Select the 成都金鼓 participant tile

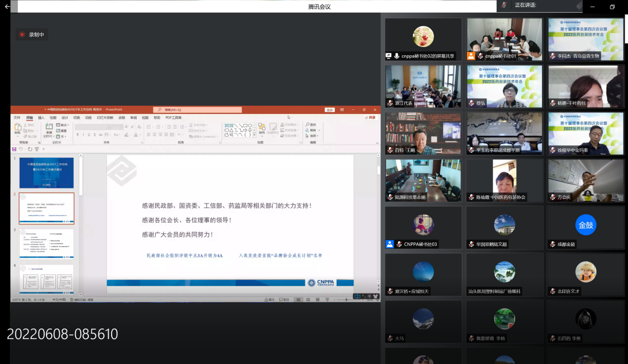[586, 227]
